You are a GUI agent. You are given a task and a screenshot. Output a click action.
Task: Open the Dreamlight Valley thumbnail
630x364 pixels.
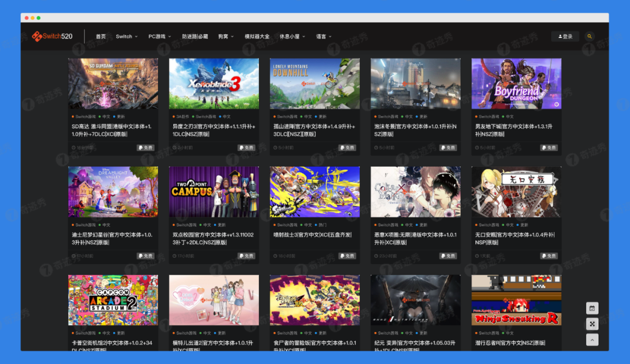[113, 192]
